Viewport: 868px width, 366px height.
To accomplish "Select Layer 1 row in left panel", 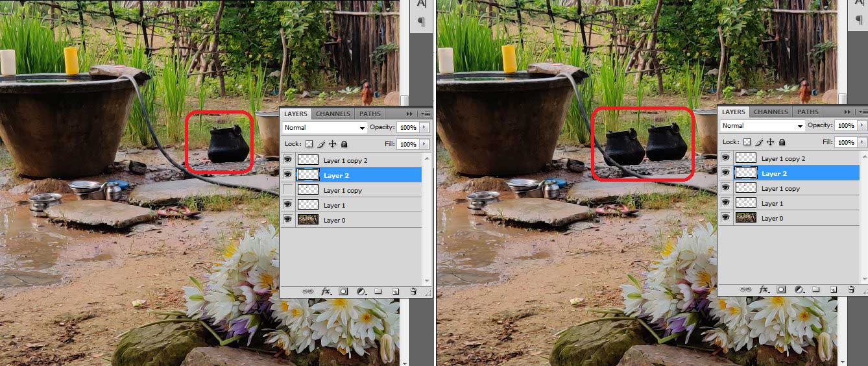I will (351, 205).
